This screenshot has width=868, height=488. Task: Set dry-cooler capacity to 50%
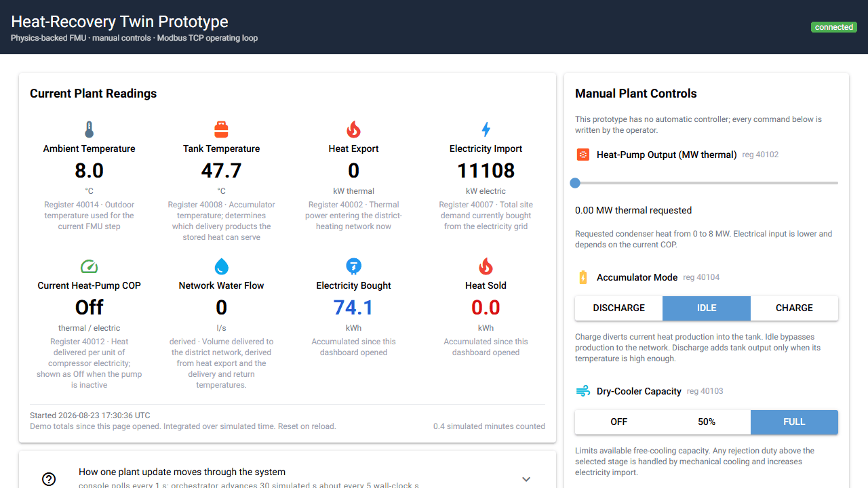(707, 422)
